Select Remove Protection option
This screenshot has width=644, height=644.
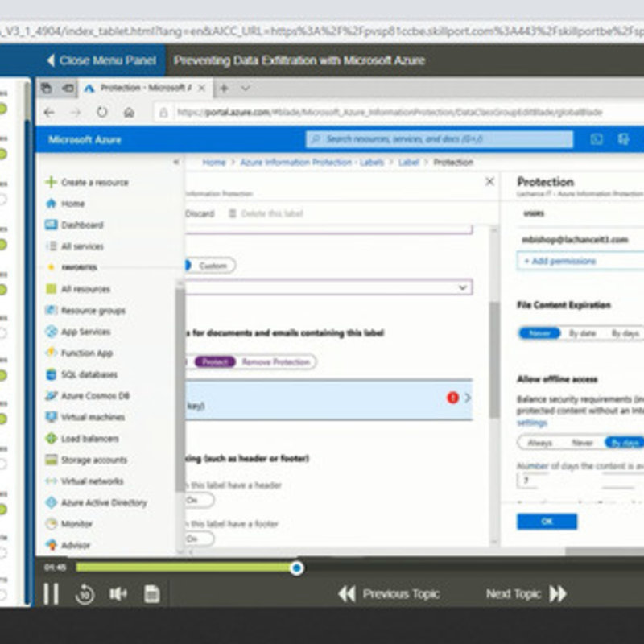(275, 361)
